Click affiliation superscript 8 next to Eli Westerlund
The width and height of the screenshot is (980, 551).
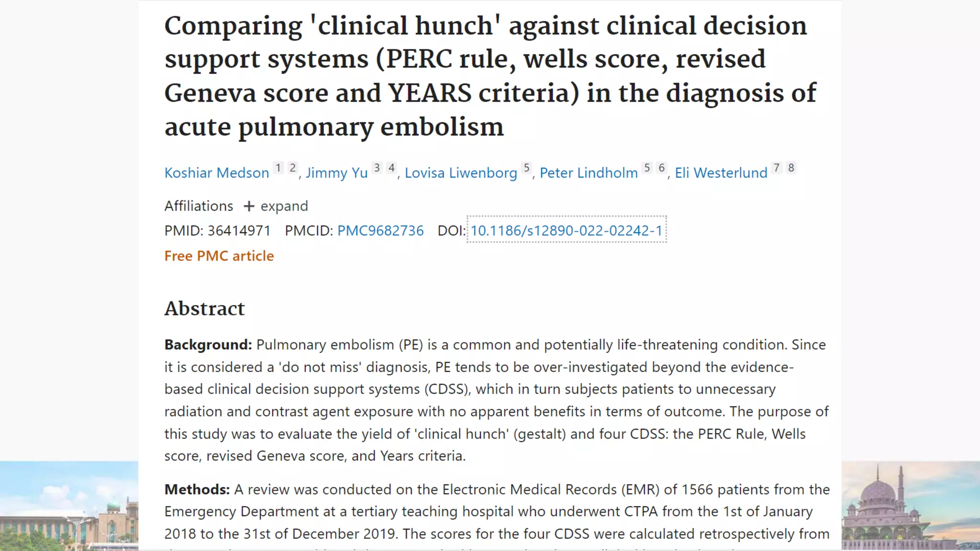pyautogui.click(x=791, y=168)
